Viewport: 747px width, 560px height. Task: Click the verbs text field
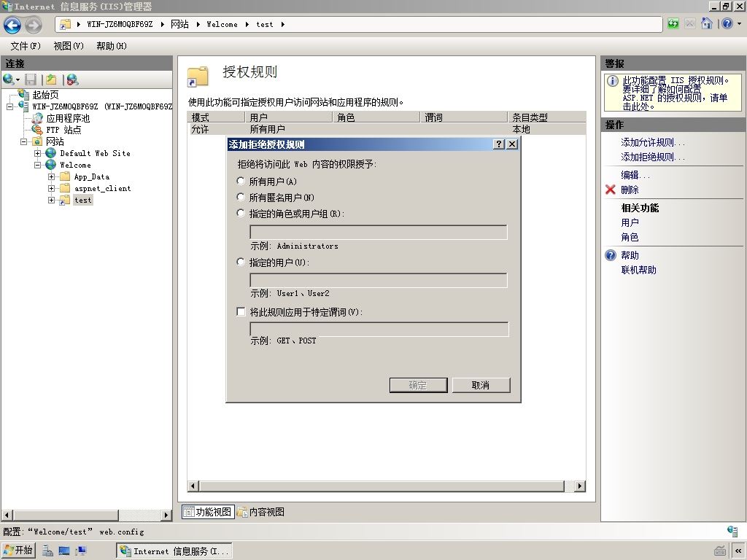[x=379, y=329]
